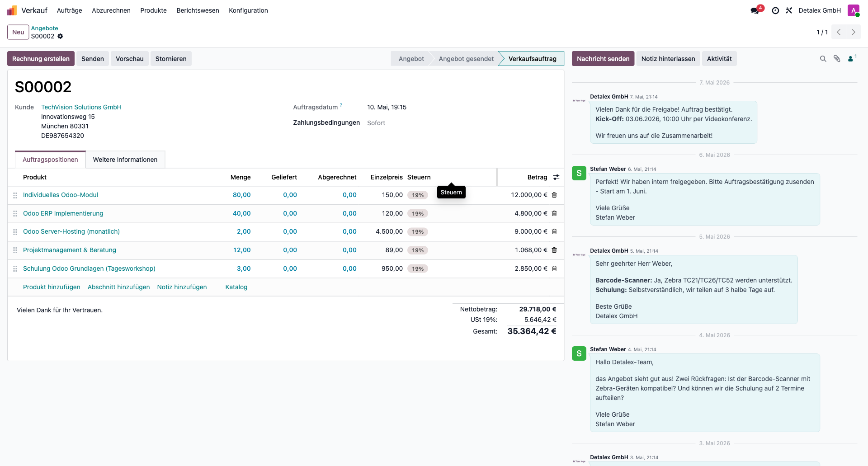Open company switcher Detalex GmbH
The image size is (868, 466).
click(x=820, y=10)
